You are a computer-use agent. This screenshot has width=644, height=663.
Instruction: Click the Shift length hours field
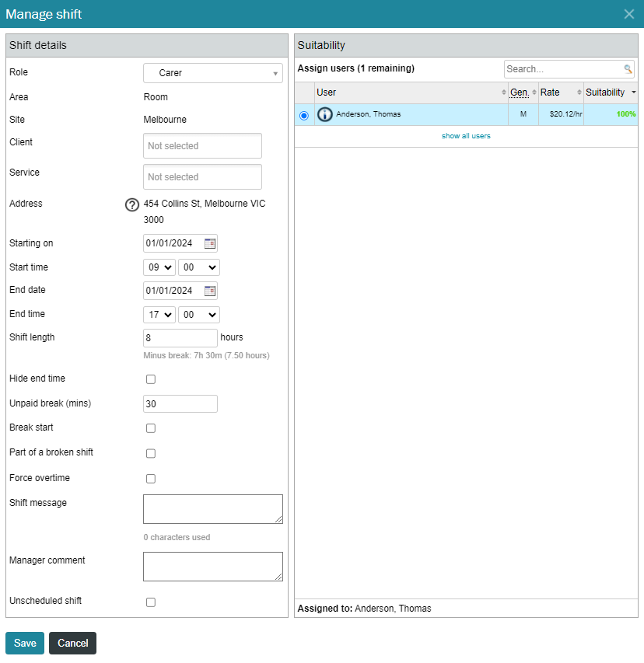click(x=180, y=338)
